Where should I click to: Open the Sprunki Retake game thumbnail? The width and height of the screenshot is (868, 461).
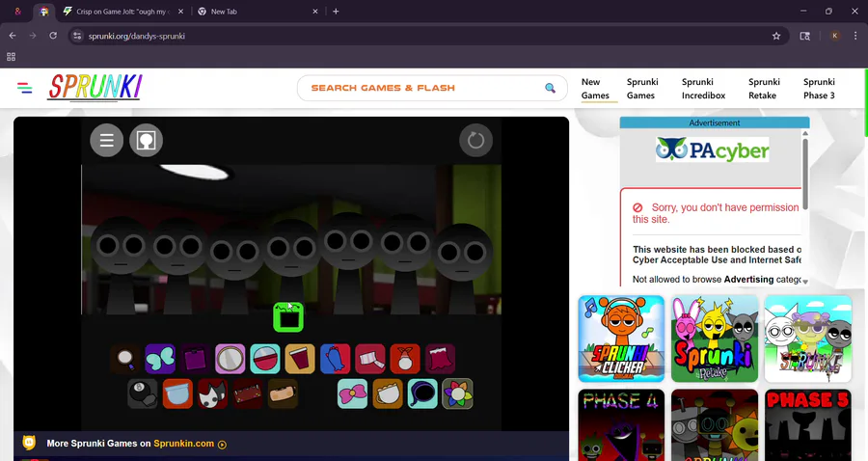[x=715, y=339]
